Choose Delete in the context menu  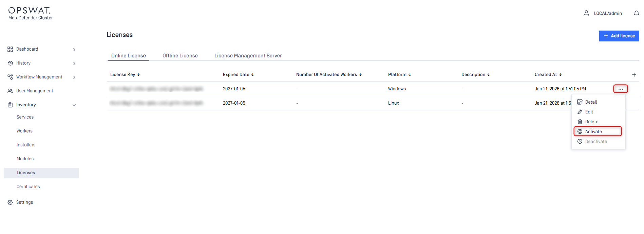click(x=591, y=122)
